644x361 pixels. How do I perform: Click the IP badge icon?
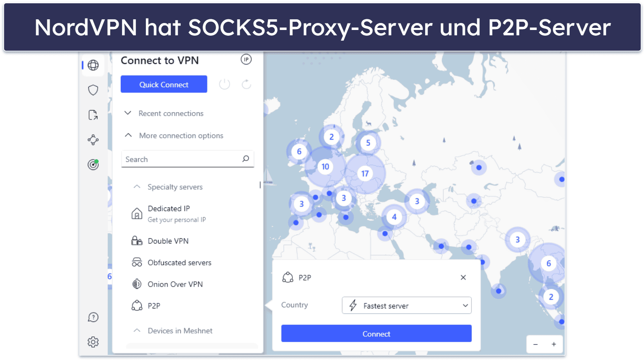point(246,60)
